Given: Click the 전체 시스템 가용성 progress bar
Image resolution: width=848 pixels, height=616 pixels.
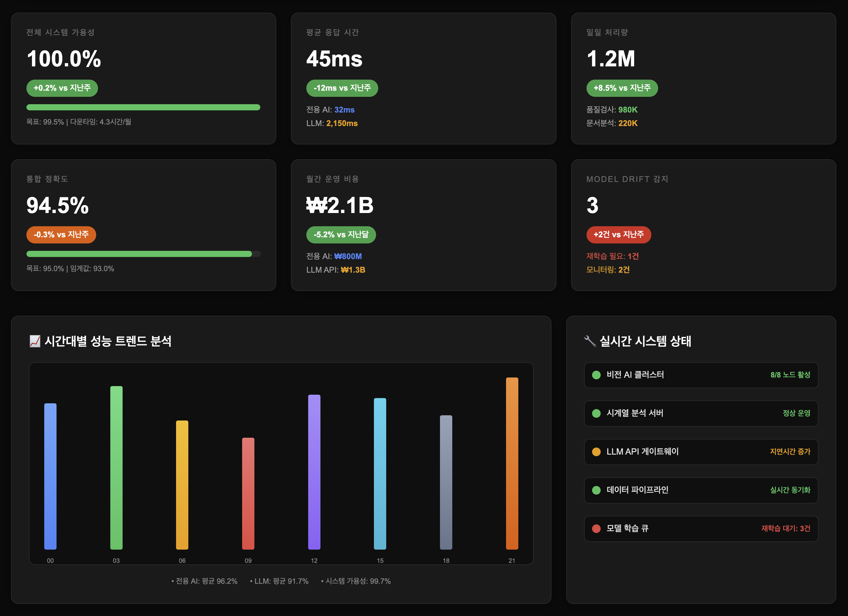Looking at the screenshot, I should pos(143,107).
